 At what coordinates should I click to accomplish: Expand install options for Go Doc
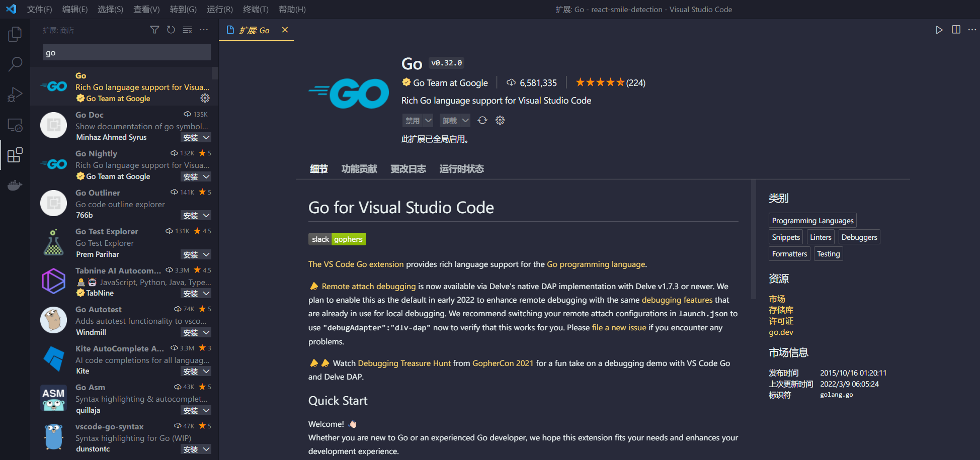click(206, 138)
